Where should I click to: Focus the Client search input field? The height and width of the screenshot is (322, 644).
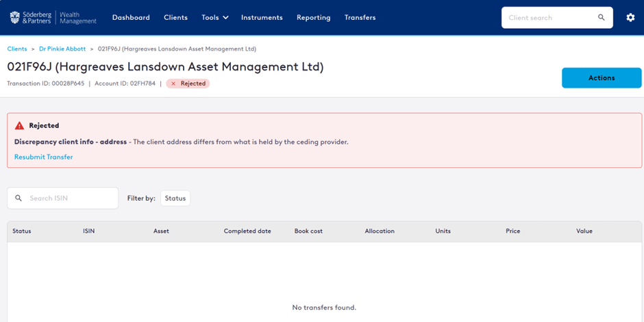coord(548,18)
